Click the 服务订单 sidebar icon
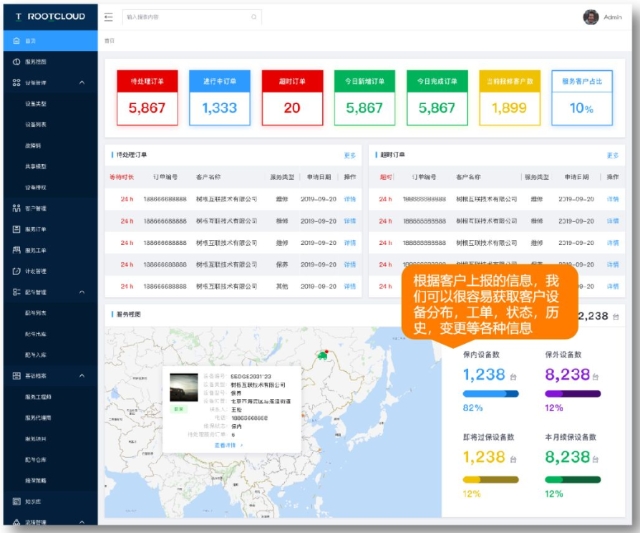This screenshot has height=533, width=640. (16, 229)
